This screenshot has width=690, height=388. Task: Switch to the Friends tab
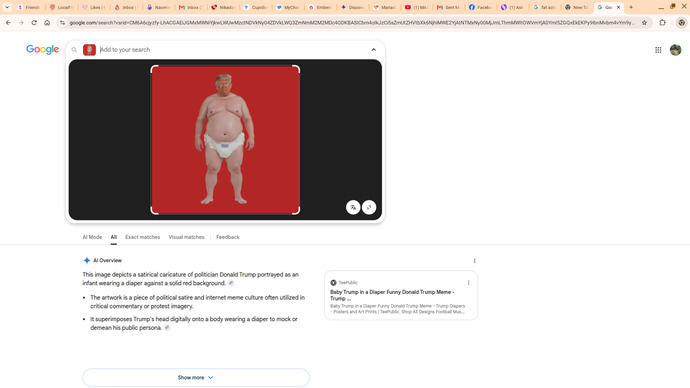[x=29, y=7]
